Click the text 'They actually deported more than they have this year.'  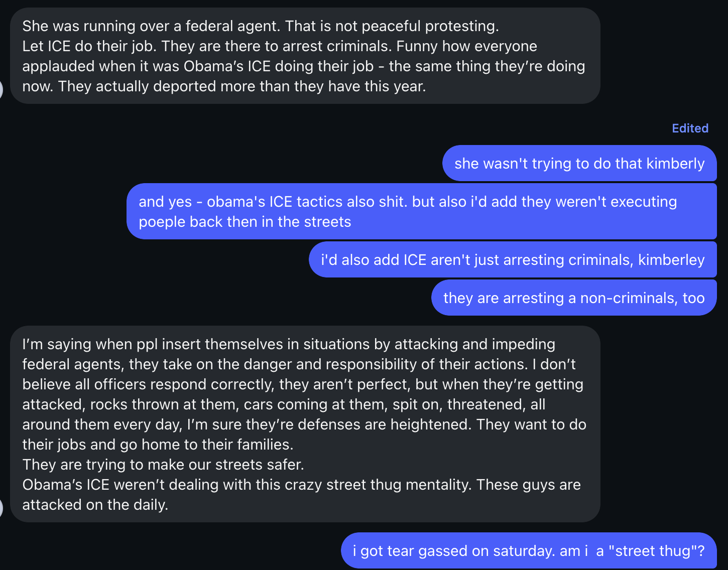click(241, 86)
